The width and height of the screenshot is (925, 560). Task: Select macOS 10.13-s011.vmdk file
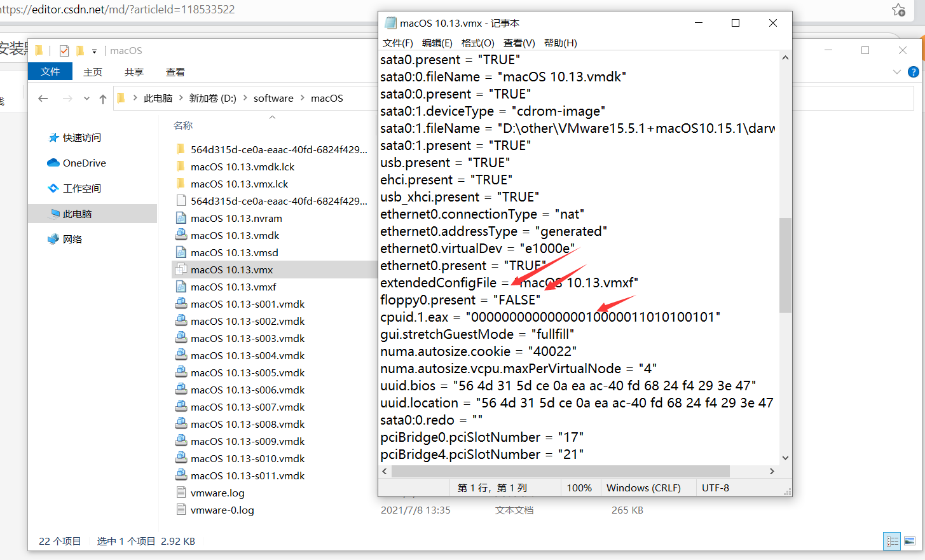pos(247,475)
